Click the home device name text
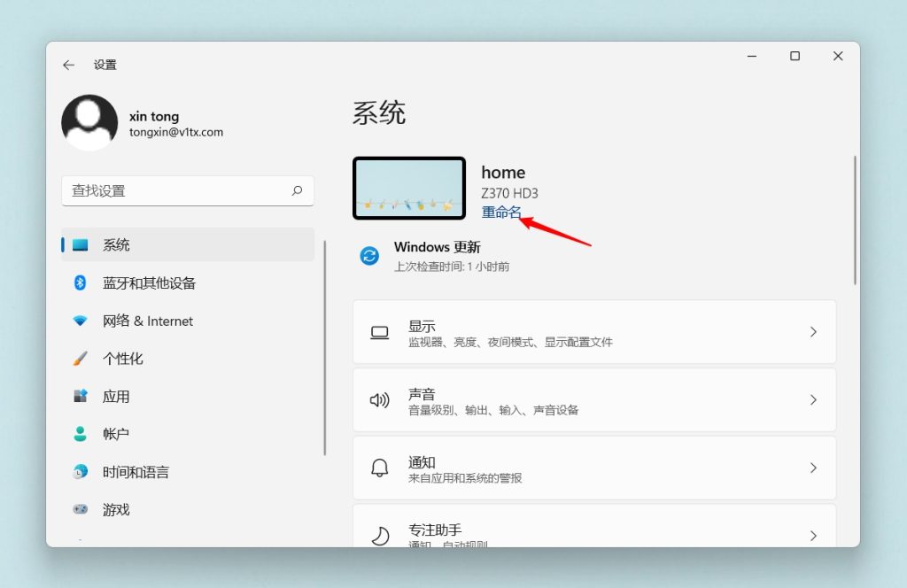Screen dimensions: 907x588 pos(503,173)
